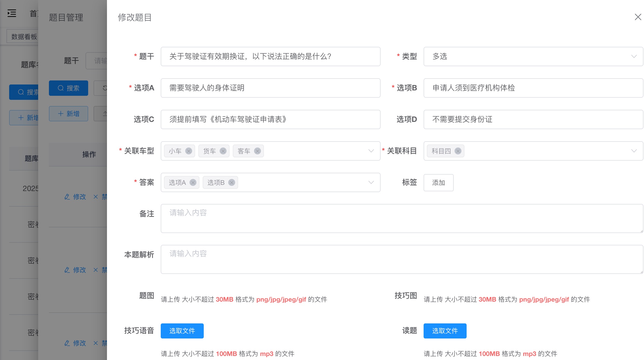644x360 pixels.
Task: Click into the 备注 textarea
Action: pos(402,218)
